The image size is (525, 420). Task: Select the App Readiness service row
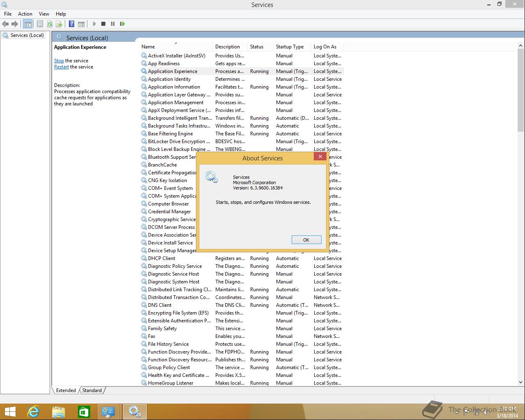(242, 64)
